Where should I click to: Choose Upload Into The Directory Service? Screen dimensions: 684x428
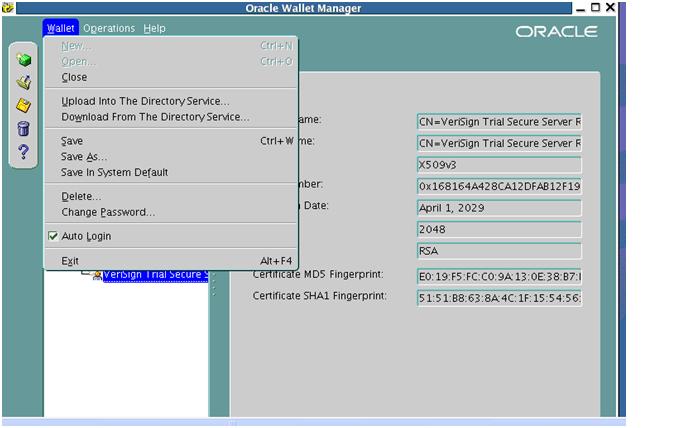[x=145, y=101]
